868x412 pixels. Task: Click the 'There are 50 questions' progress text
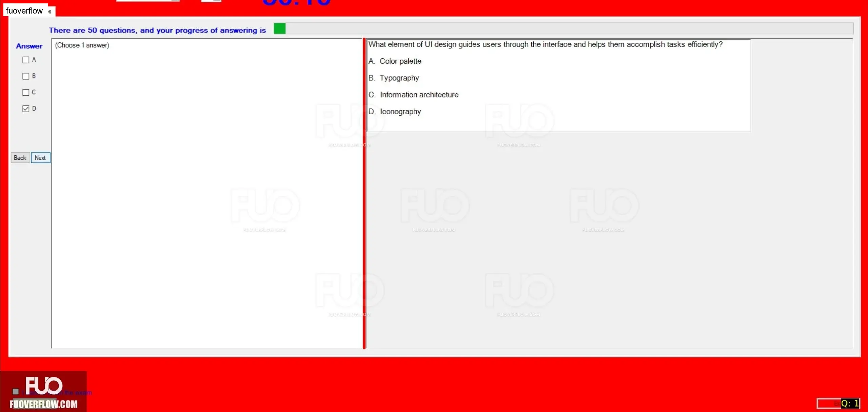(x=157, y=31)
